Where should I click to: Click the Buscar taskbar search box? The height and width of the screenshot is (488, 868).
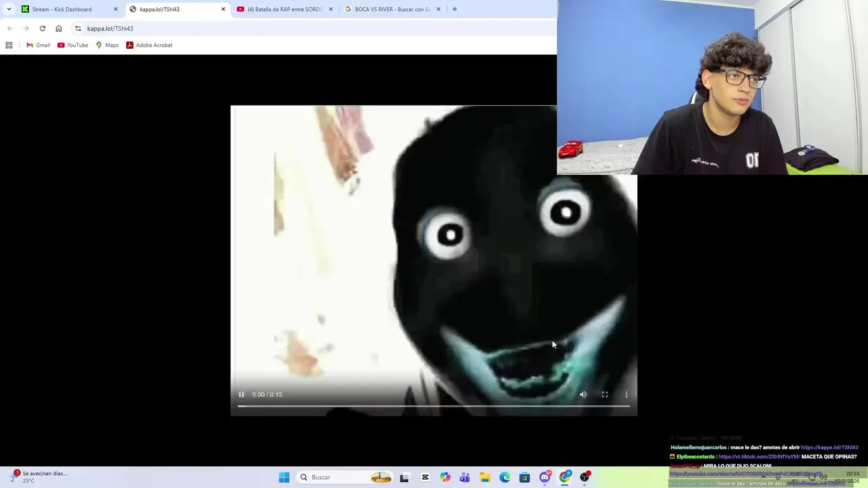pos(345,477)
